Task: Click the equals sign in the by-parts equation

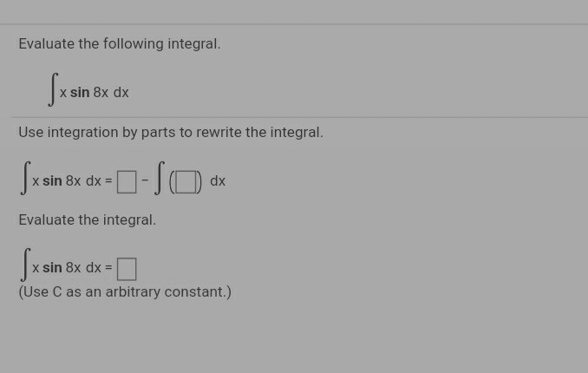Action: pos(108,181)
